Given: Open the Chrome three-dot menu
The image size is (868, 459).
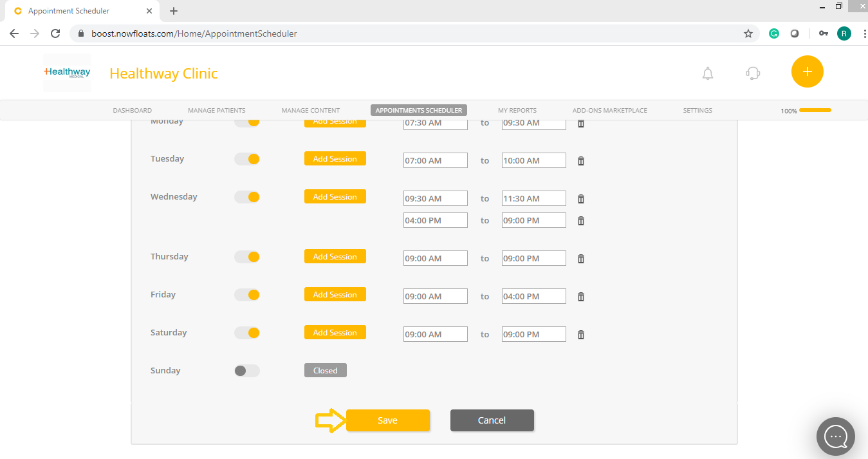Looking at the screenshot, I should click(x=863, y=33).
